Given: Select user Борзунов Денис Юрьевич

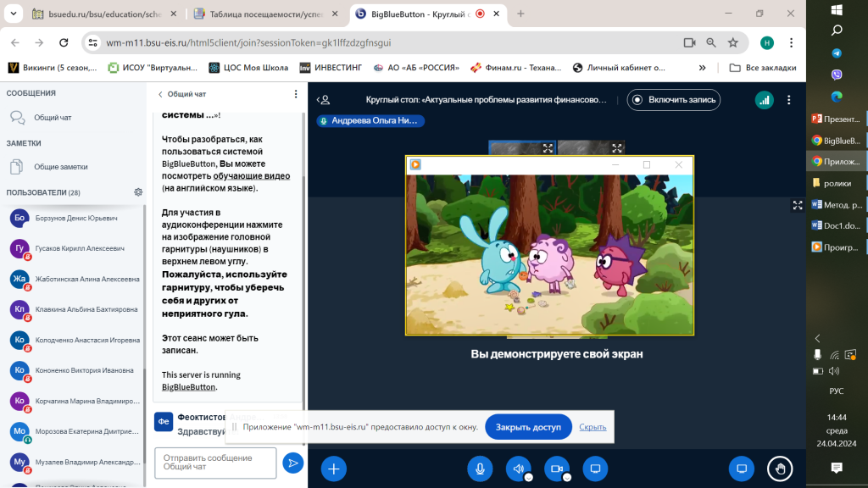Looking at the screenshot, I should [75, 218].
